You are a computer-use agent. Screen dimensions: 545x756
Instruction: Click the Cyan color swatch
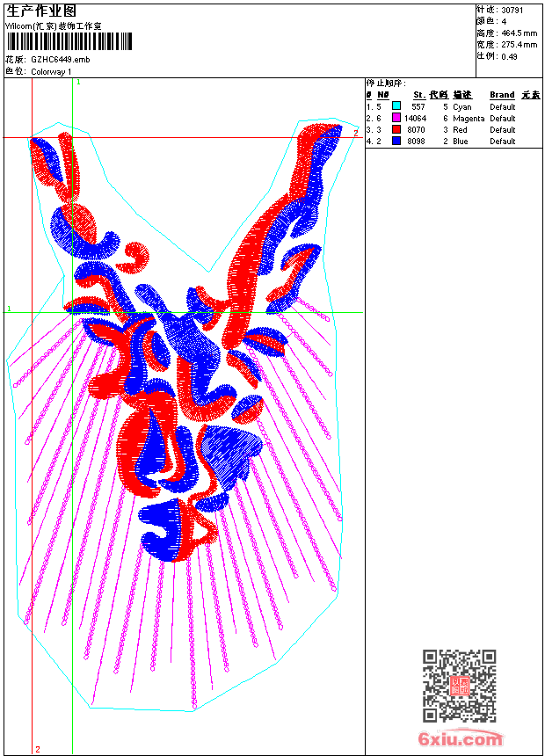coord(396,106)
